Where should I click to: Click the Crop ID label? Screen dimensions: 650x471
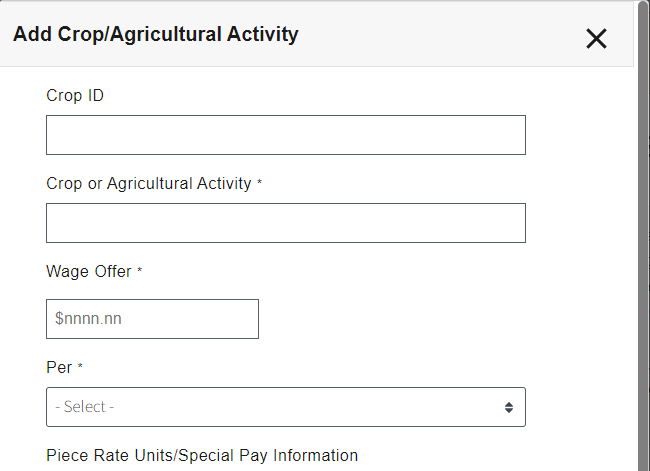tap(75, 96)
